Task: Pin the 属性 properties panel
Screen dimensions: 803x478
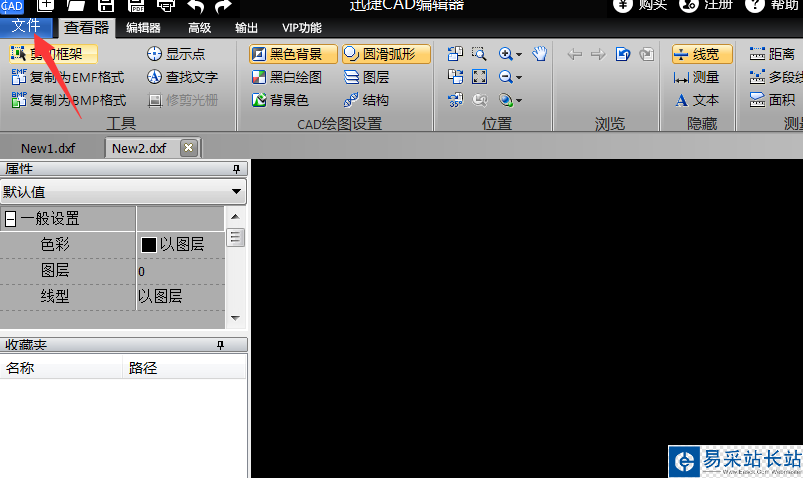Action: click(x=236, y=169)
